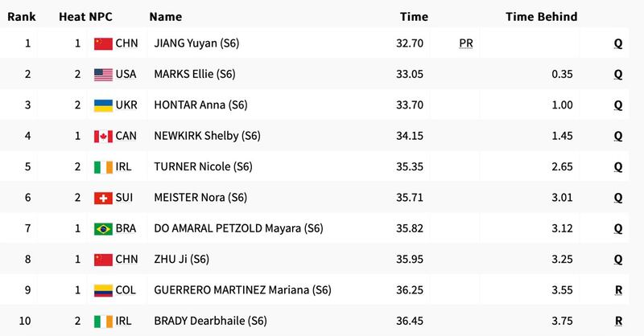Click the Colombia flag icon
The width and height of the screenshot is (644, 336).
click(x=102, y=290)
